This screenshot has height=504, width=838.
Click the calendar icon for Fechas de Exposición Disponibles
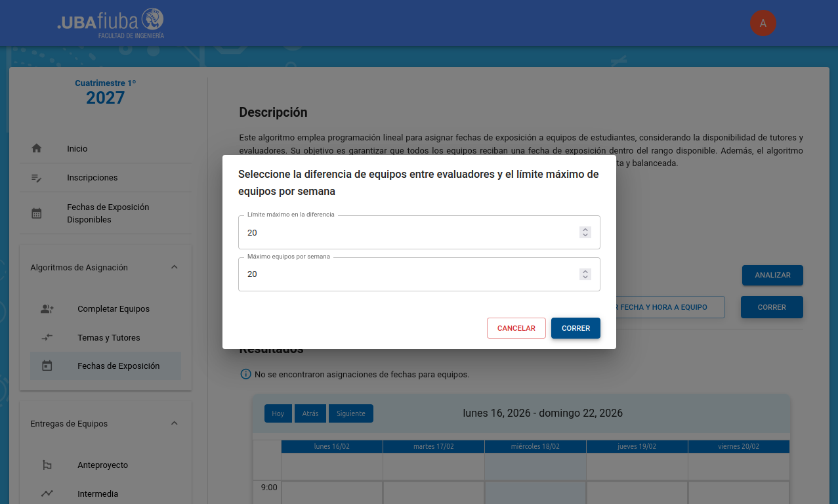click(x=37, y=213)
